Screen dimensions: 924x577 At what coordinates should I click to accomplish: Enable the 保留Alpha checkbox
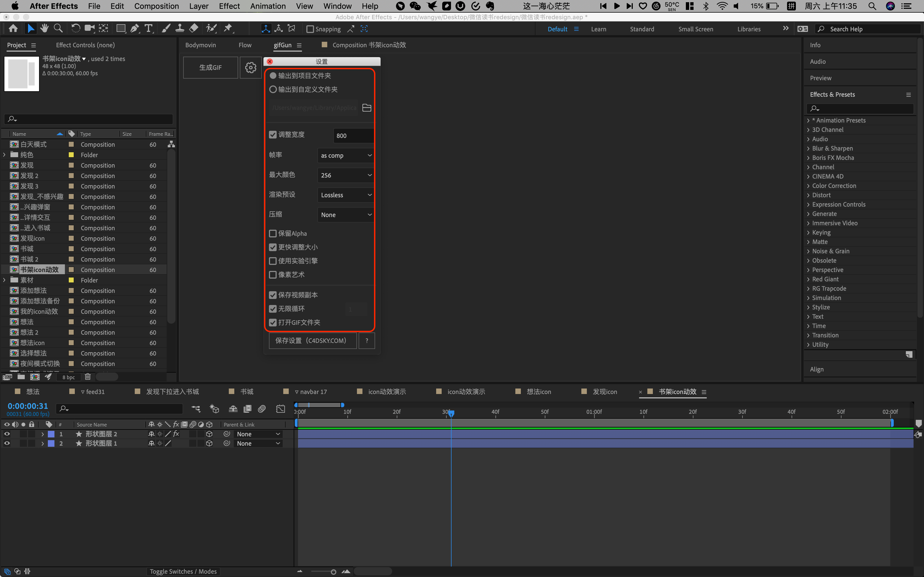coord(273,234)
